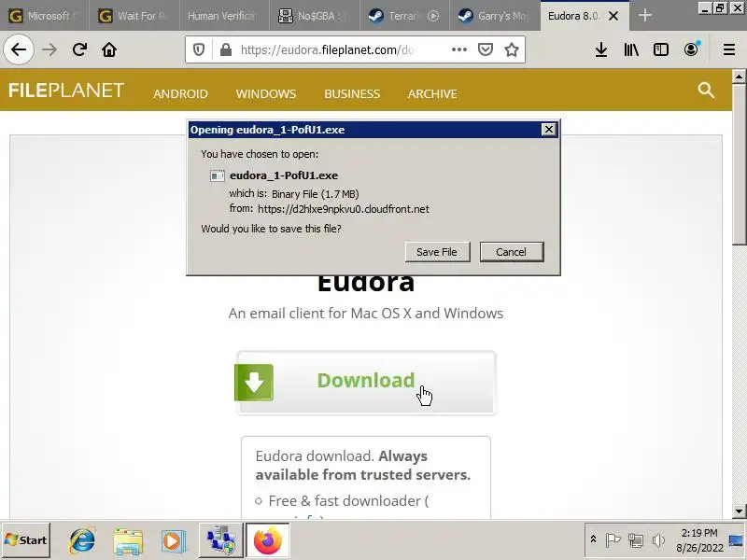
Task: Close the Opening eudora dialog
Action: (x=549, y=130)
